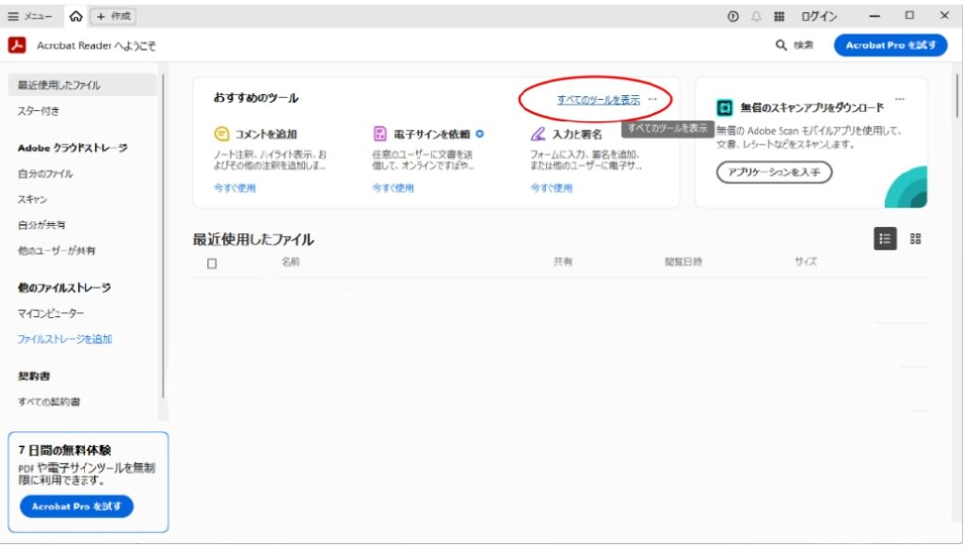Sort files by サイズ column
The height and width of the screenshot is (560, 964).
pos(806,262)
